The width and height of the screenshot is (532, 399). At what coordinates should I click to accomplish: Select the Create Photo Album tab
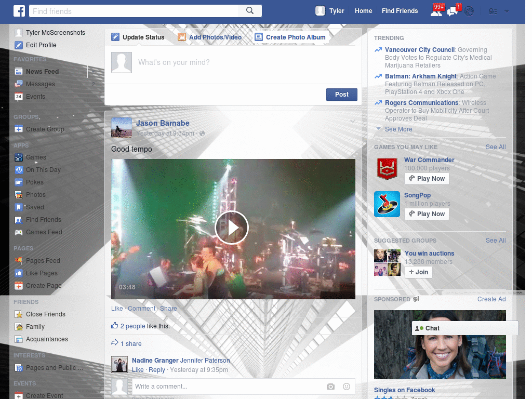click(x=290, y=37)
